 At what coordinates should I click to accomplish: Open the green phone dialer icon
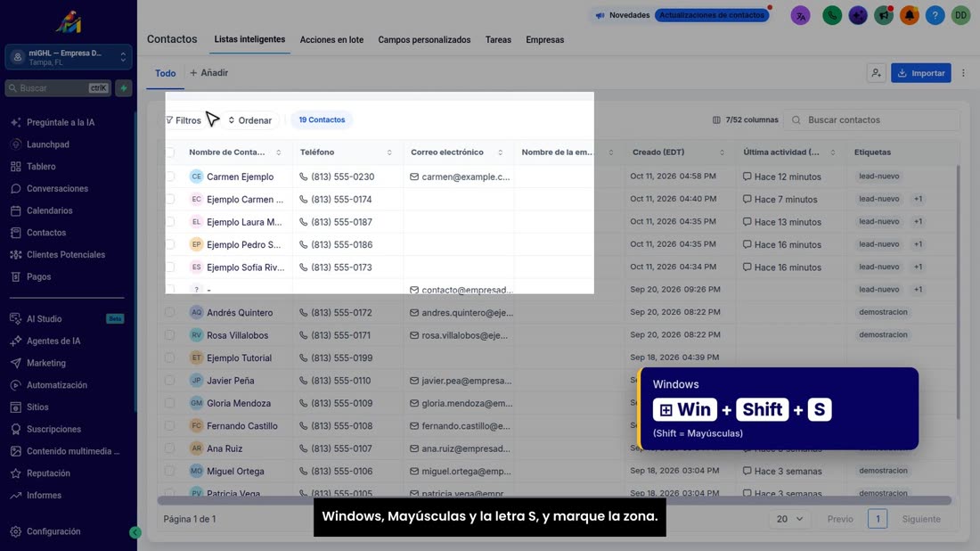tap(832, 16)
